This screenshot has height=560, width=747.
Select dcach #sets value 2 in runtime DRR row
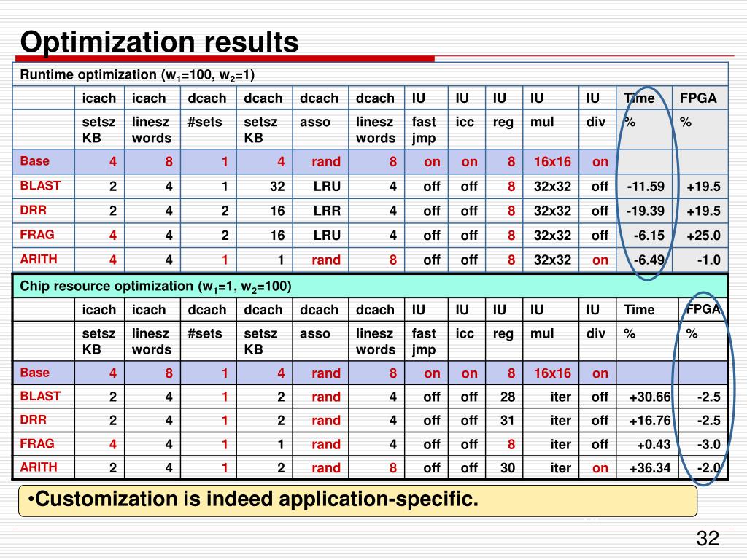click(225, 211)
